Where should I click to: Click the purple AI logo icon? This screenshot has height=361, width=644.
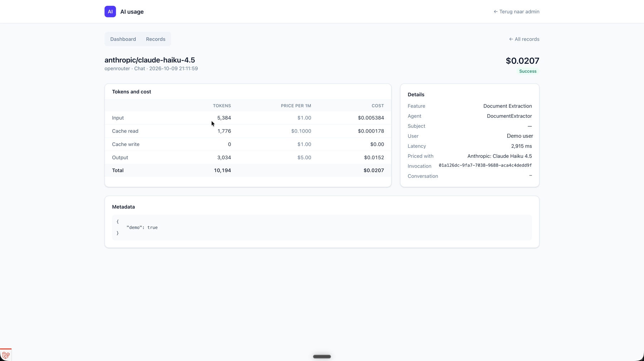110,11
